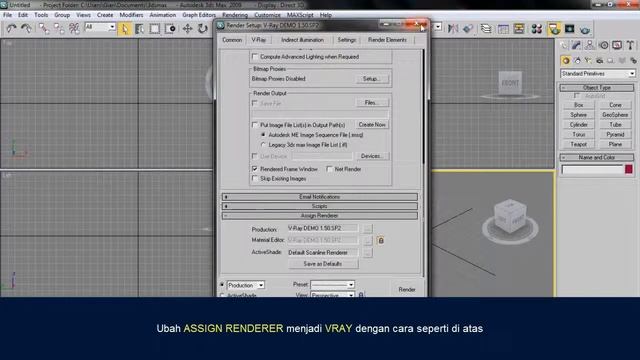Select the Select and Link tool
640x360 pixels.
43,29
